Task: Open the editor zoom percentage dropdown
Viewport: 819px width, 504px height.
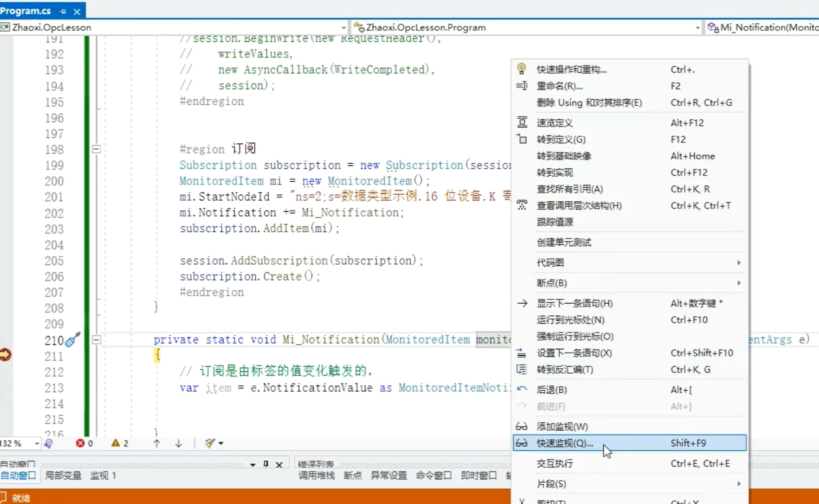Action: coord(37,444)
